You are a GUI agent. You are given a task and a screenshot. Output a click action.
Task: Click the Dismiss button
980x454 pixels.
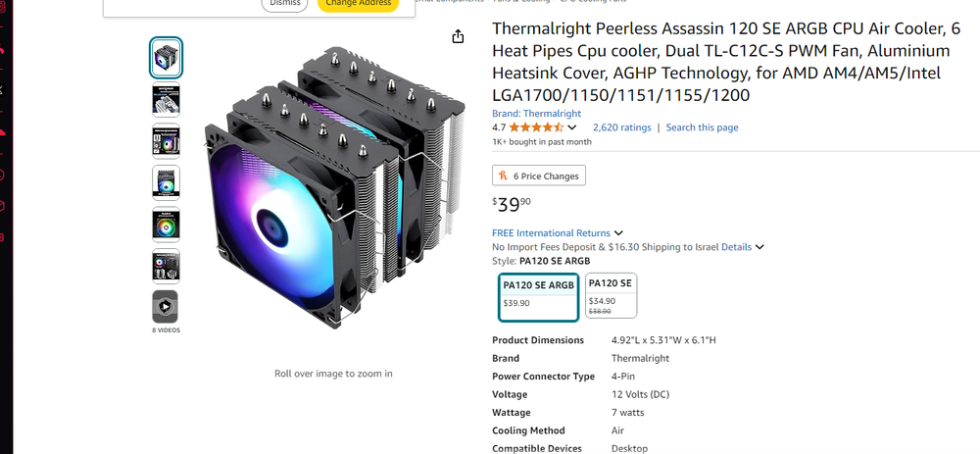(284, 3)
